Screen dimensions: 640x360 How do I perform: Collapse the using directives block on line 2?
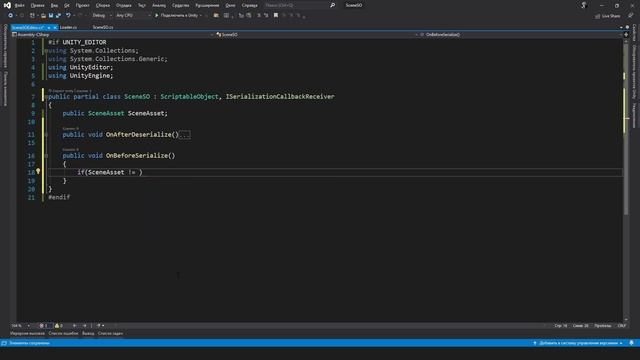[x=46, y=51]
